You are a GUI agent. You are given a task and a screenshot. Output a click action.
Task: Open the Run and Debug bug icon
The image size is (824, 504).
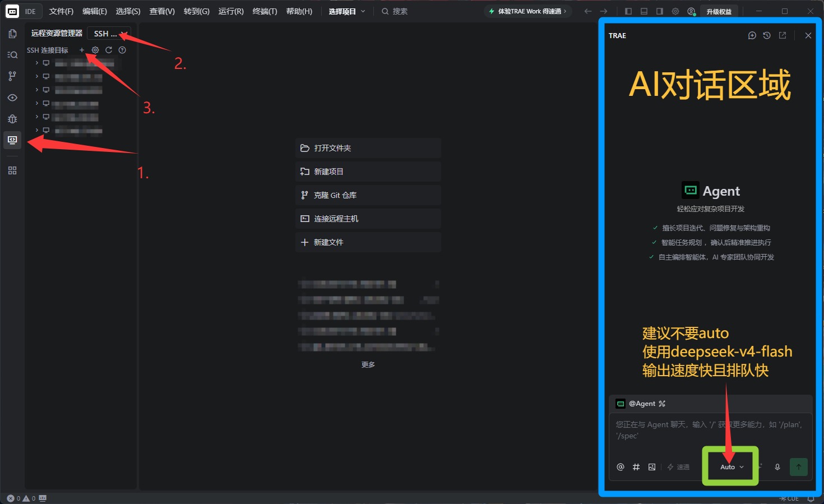tap(12, 119)
